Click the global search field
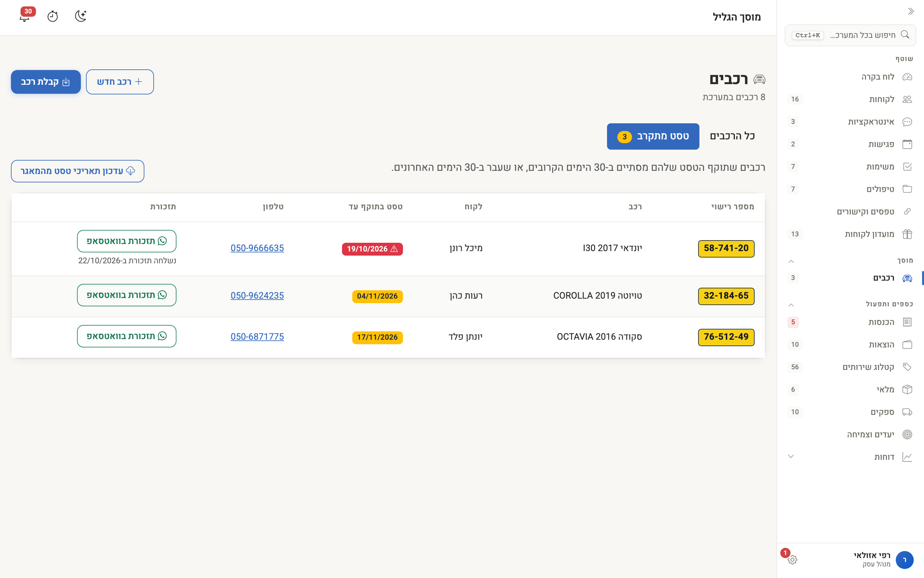The image size is (924, 578). point(850,35)
